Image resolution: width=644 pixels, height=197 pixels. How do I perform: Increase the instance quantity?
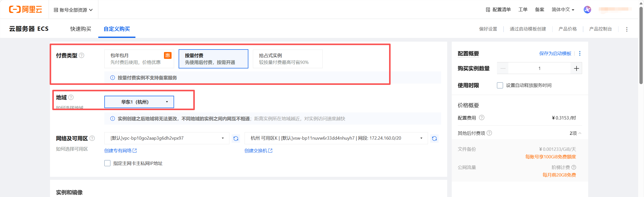point(576,68)
